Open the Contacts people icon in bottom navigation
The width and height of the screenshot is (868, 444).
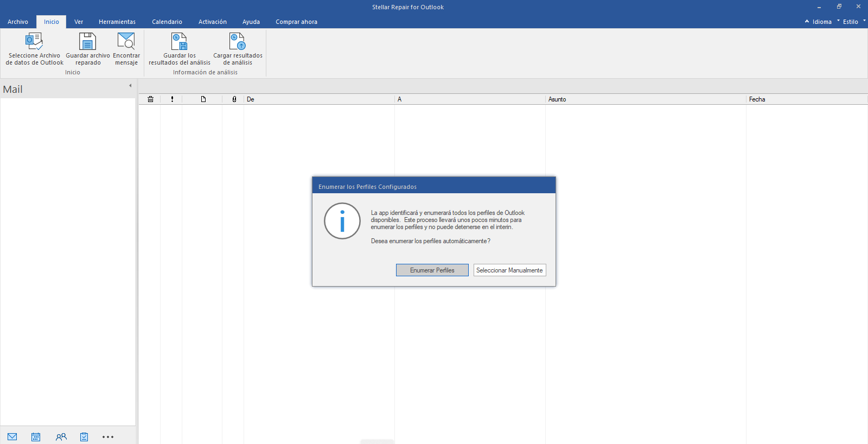click(x=61, y=437)
